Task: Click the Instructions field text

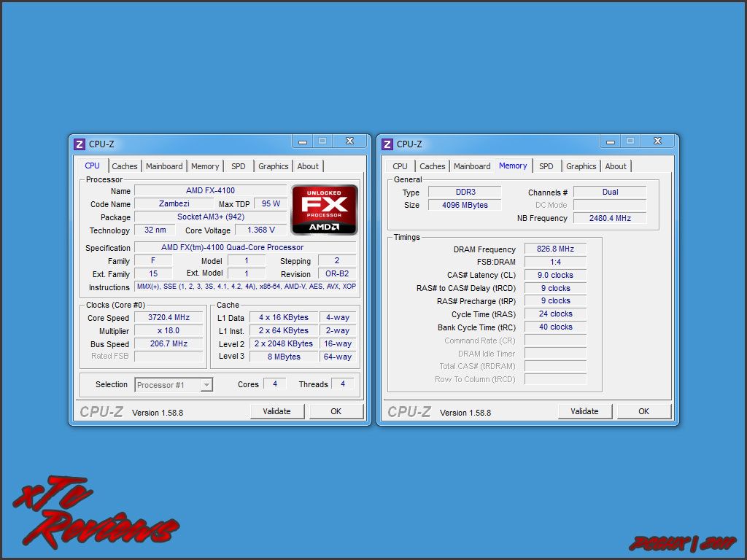Action: 246,287
